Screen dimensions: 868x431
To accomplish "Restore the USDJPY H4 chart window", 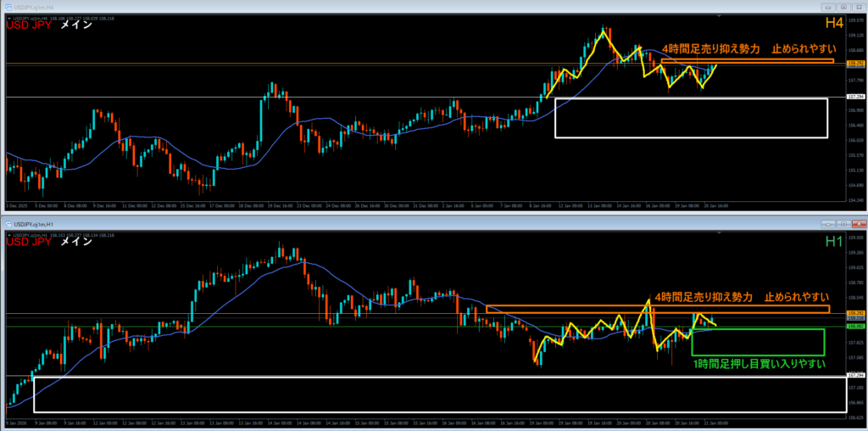I will click(x=843, y=7).
